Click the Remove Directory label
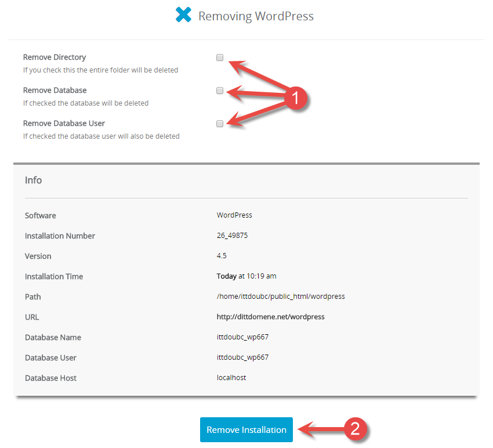The width and height of the screenshot is (493, 448). [x=55, y=57]
